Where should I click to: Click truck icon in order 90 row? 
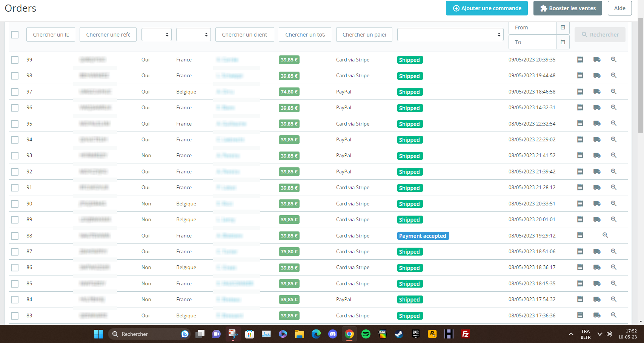click(x=597, y=204)
